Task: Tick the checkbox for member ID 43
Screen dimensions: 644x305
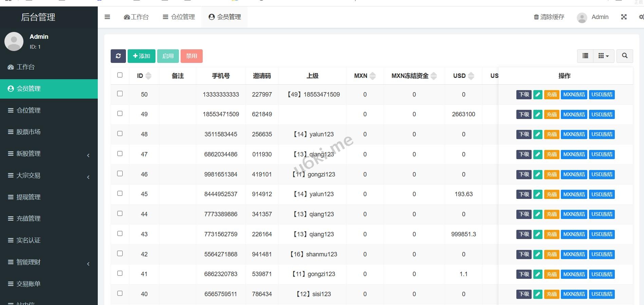Action: coord(120,234)
